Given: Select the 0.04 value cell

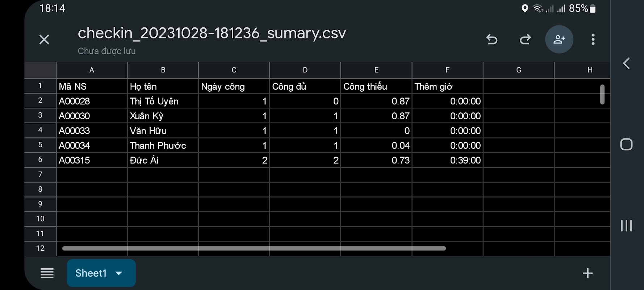Looking at the screenshot, I should [376, 145].
